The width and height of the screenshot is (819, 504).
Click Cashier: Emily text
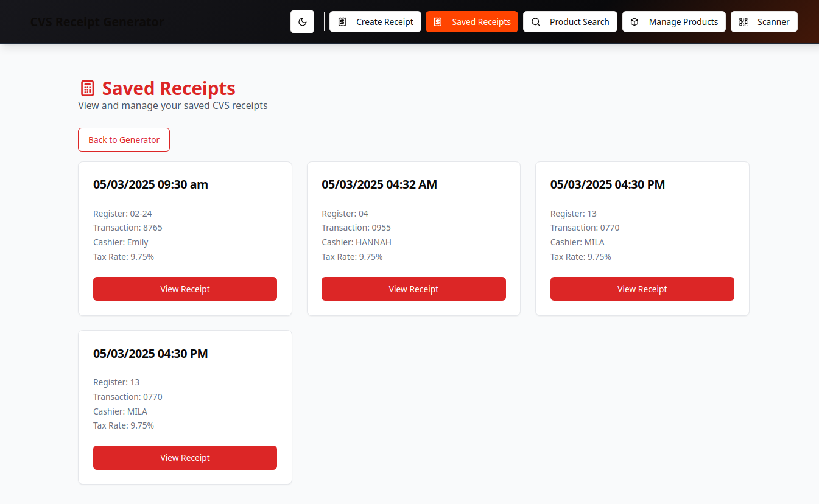pos(121,242)
